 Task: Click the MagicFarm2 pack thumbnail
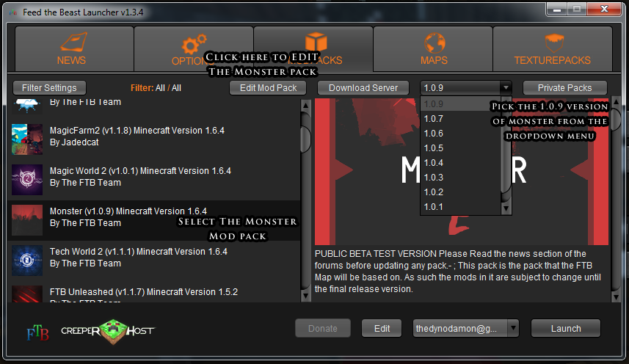click(x=27, y=139)
